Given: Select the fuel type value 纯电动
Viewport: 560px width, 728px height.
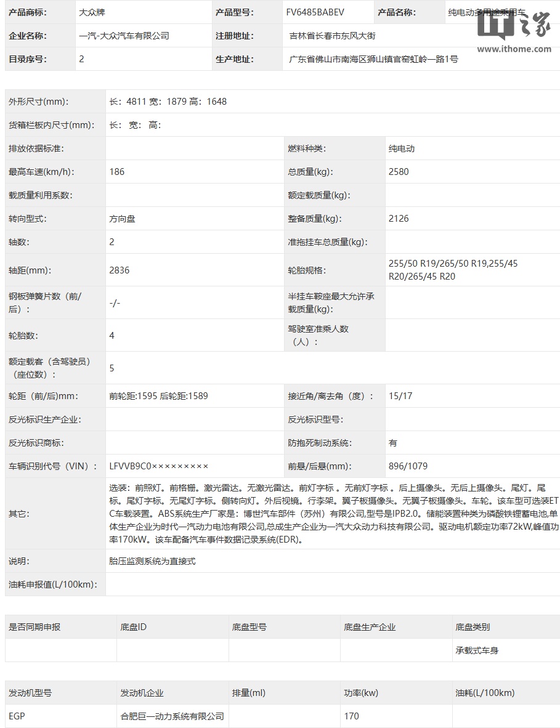Looking at the screenshot, I should tap(401, 148).
